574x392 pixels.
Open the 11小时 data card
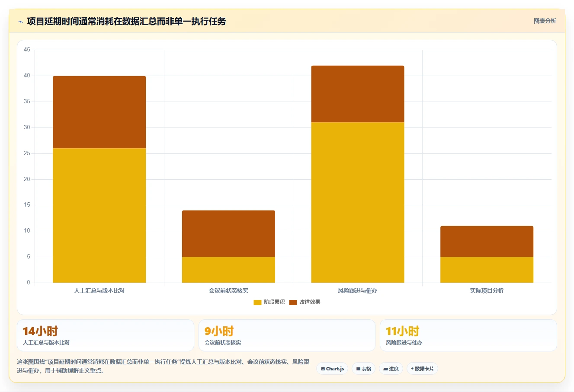(468, 335)
